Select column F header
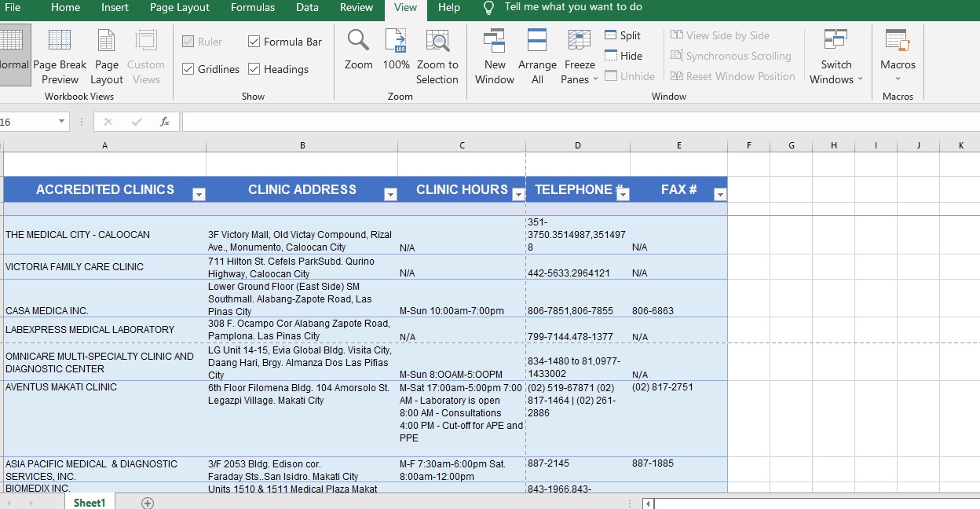Viewport: 980px width, 509px height. click(x=749, y=145)
